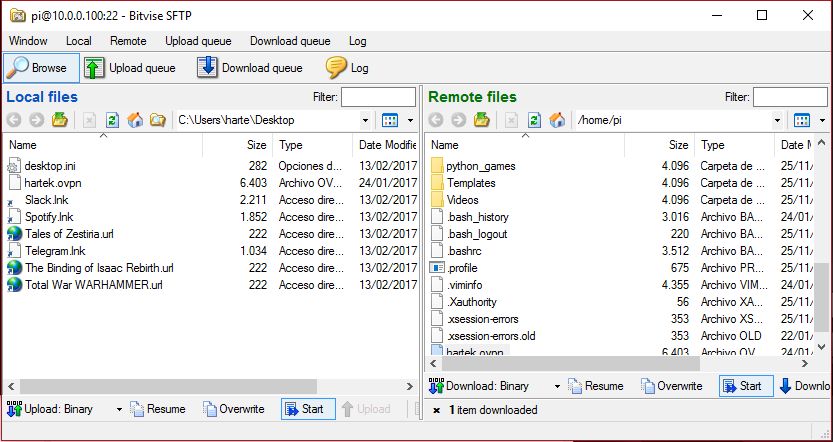The width and height of the screenshot is (833, 442).
Task: Click remote parent folder up icon
Action: pyautogui.click(x=482, y=120)
